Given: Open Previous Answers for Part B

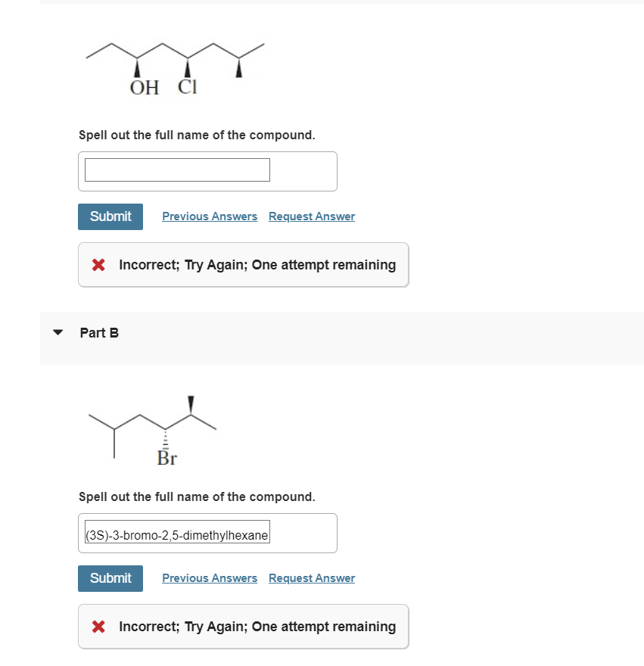Looking at the screenshot, I should [x=210, y=577].
